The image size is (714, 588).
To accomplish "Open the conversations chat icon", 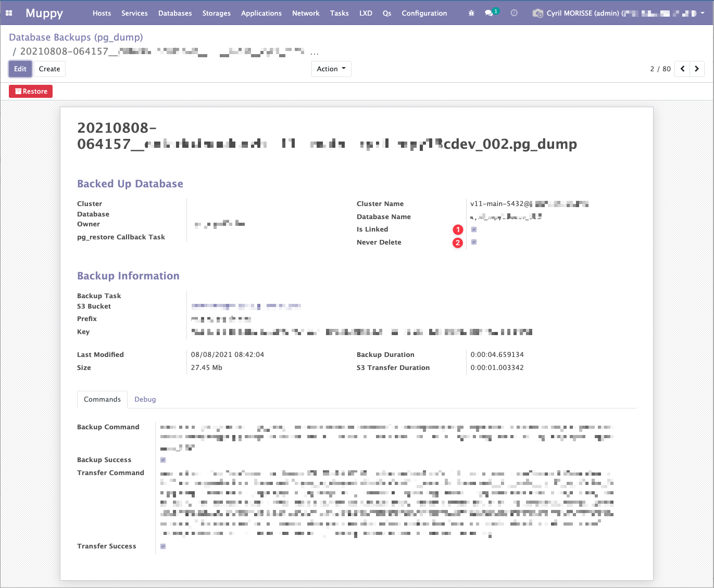I will pyautogui.click(x=489, y=13).
